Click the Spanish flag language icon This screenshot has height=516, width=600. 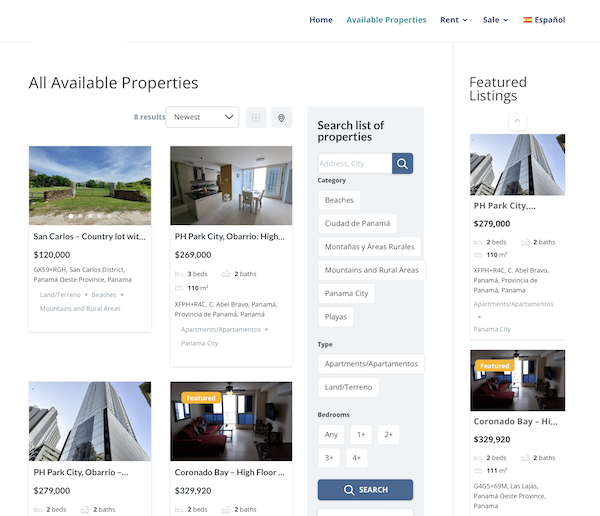pyautogui.click(x=527, y=20)
